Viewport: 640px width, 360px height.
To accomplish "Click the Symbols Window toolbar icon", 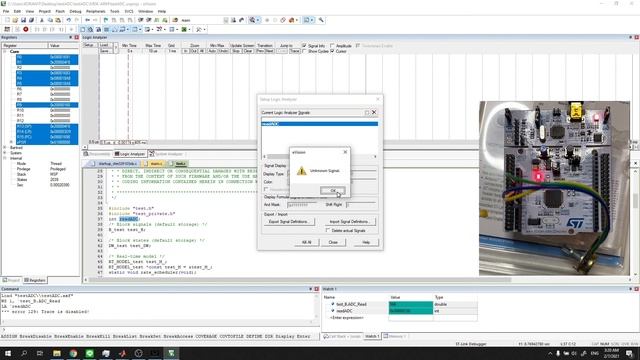I will 98,29.
